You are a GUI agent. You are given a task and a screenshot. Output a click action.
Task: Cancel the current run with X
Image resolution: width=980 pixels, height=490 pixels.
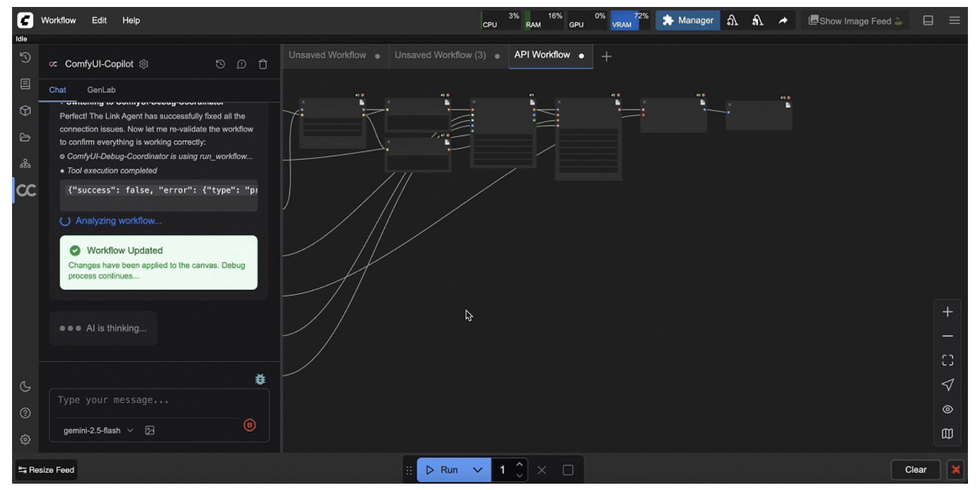pyautogui.click(x=542, y=470)
